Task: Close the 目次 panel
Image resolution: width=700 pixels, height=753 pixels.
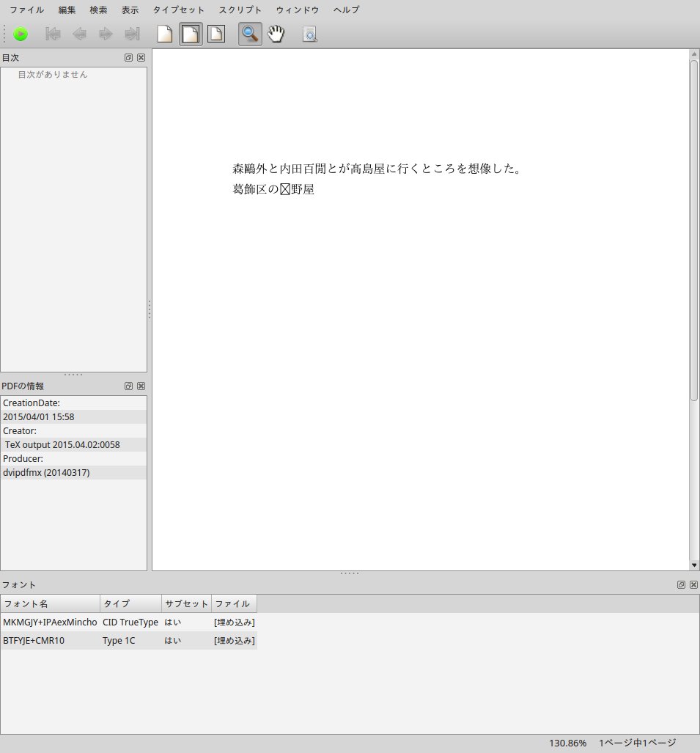Action: tap(141, 58)
